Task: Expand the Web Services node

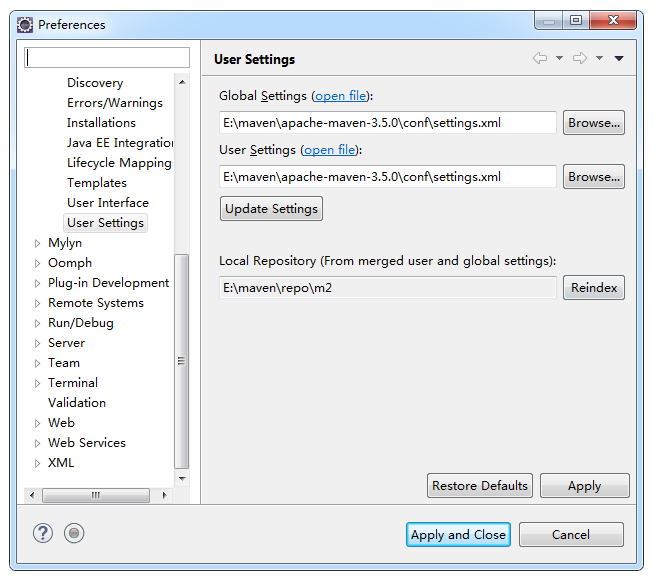Action: (x=37, y=443)
